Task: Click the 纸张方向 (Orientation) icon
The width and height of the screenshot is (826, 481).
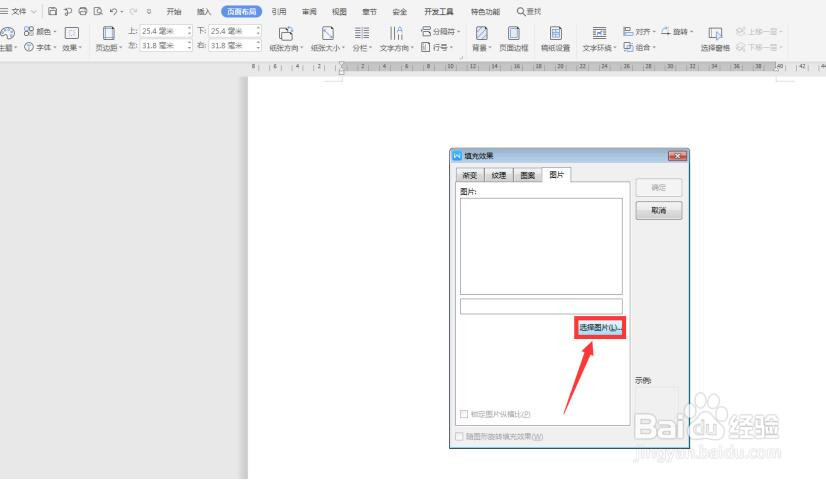Action: [x=286, y=33]
